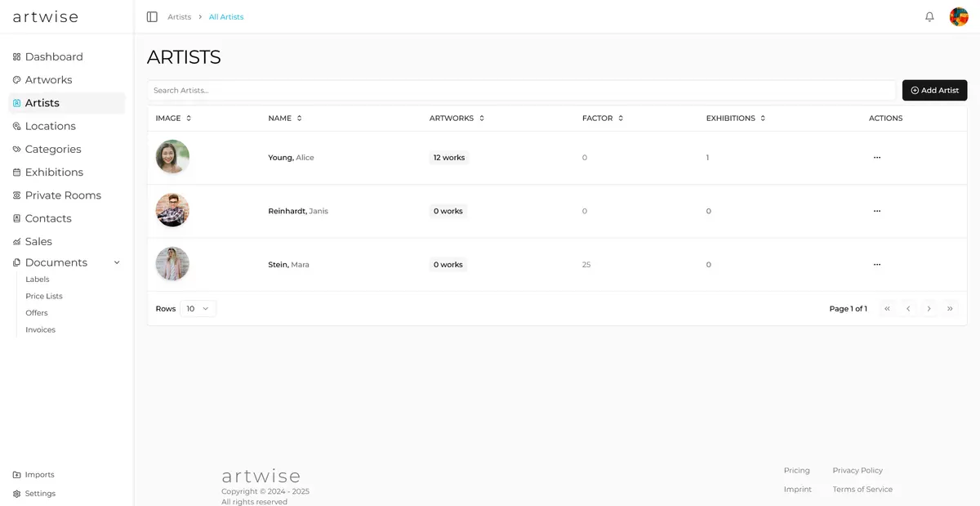Click the Exhibitions sidebar icon
980x506 pixels.
click(16, 172)
